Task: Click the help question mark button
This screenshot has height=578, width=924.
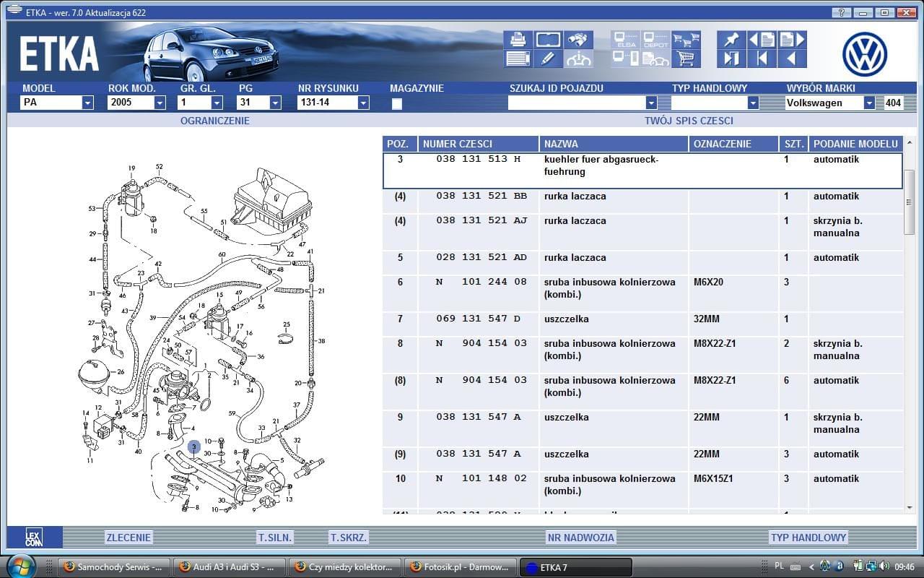Action: pyautogui.click(x=842, y=12)
